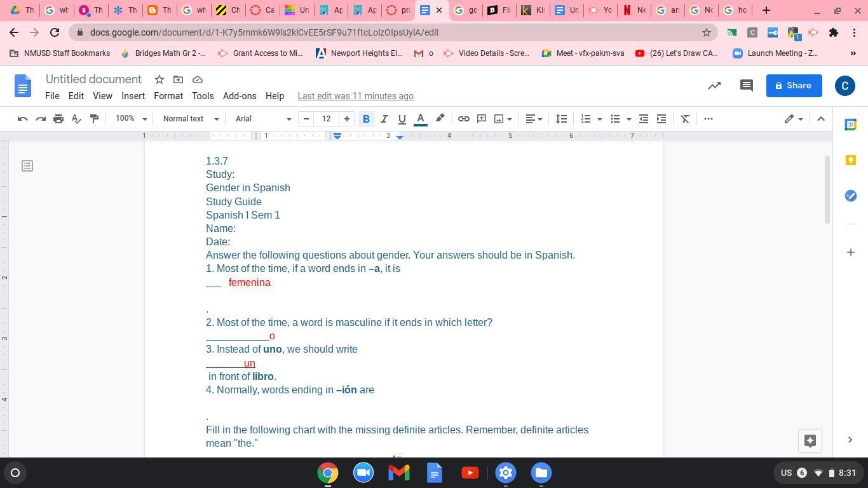The width and height of the screenshot is (868, 488).
Task: Open the View menu
Action: point(102,96)
